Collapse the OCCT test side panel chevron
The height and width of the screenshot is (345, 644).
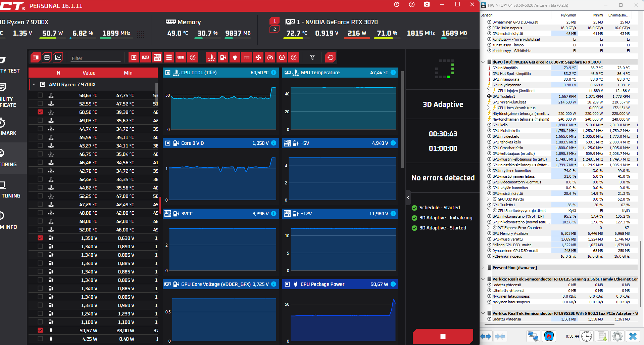tap(408, 198)
